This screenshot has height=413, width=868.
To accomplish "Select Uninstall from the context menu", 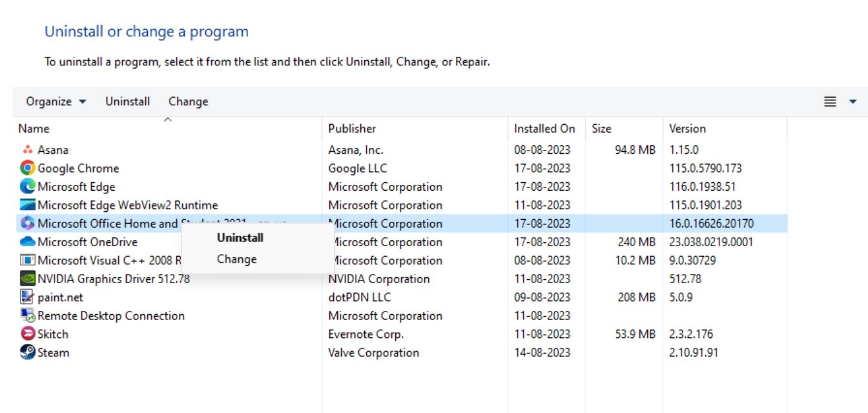I will [x=239, y=238].
